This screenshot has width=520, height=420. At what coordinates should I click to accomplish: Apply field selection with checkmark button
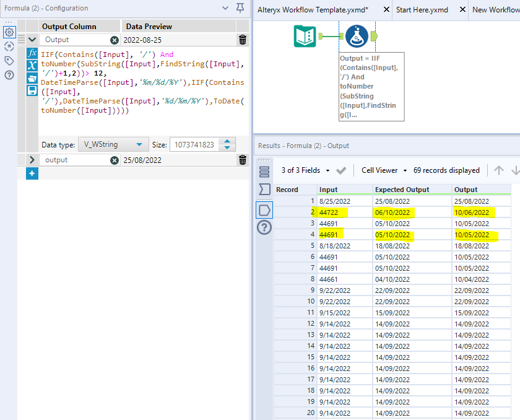340,170
